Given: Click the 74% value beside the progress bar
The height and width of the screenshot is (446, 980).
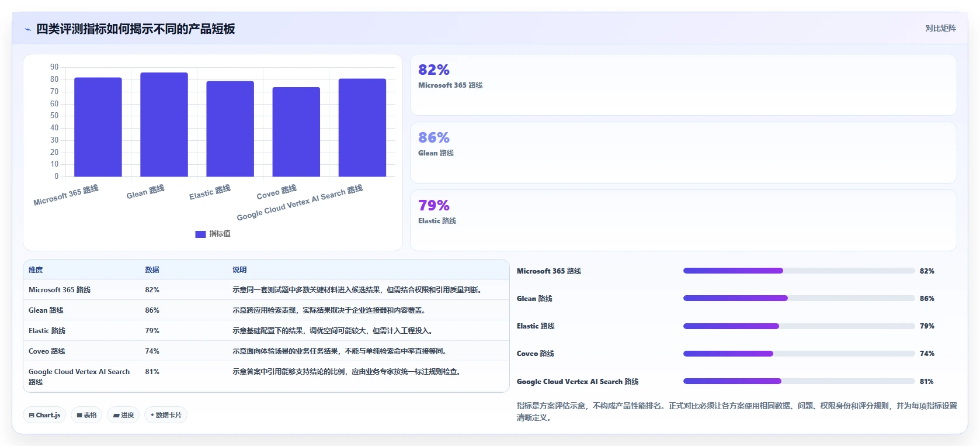Looking at the screenshot, I should (927, 354).
